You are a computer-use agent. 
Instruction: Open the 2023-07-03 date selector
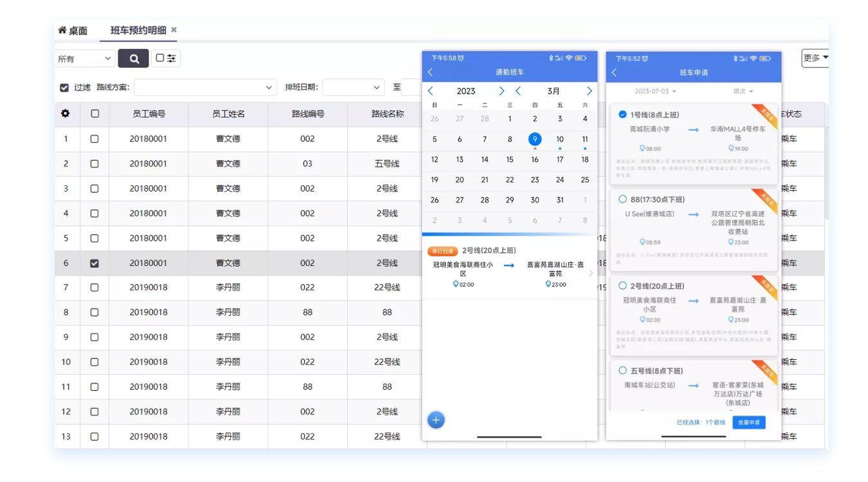(655, 91)
